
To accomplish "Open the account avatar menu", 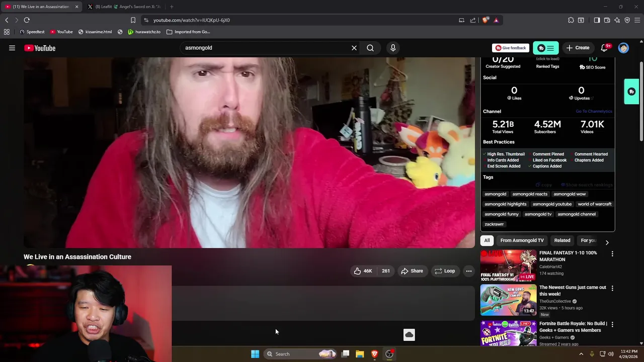I will pos(623,48).
